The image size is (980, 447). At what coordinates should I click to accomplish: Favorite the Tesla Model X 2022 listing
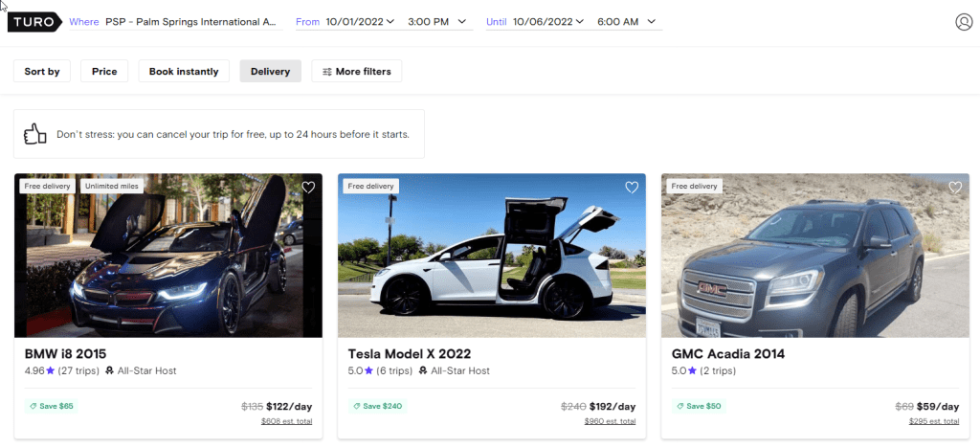[632, 188]
